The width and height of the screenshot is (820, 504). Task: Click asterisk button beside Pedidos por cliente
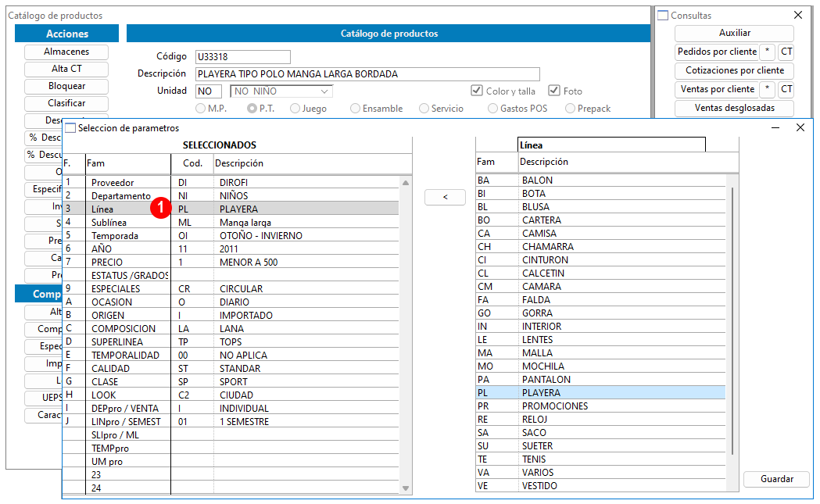[x=767, y=52]
